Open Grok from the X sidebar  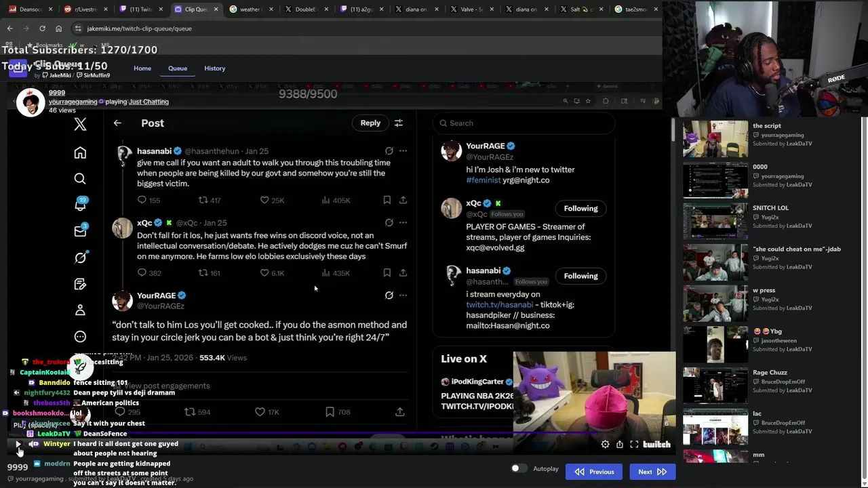coord(80,258)
